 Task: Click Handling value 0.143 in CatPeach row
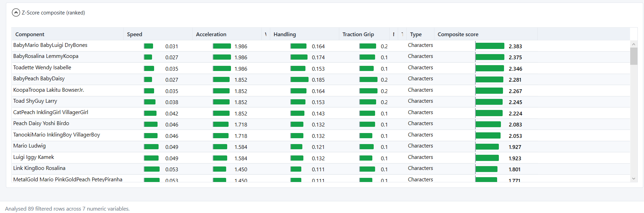[x=318, y=113]
